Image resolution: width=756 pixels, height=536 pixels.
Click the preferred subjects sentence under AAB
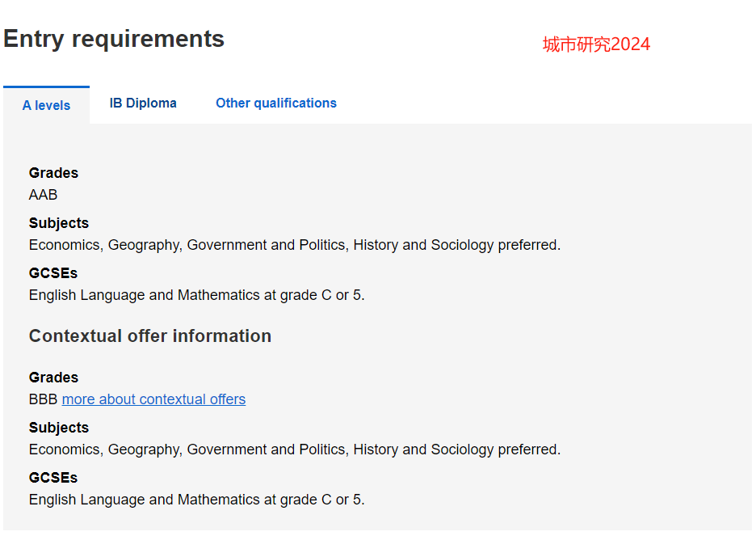(295, 245)
